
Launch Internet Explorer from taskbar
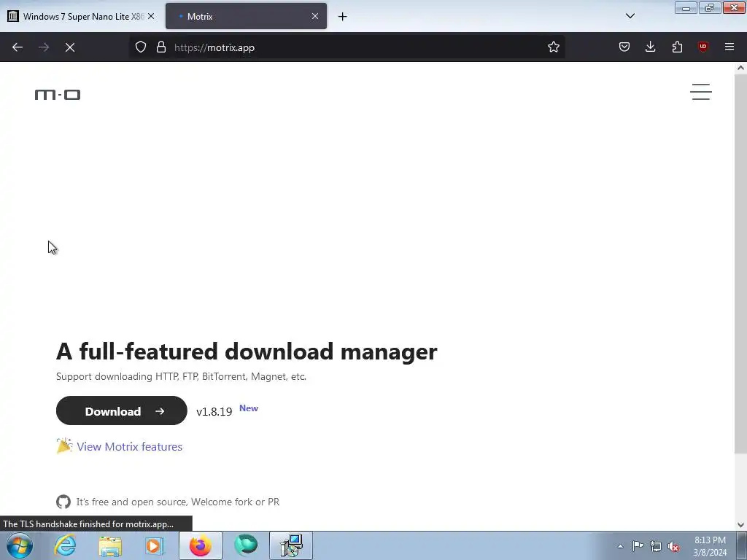point(65,545)
